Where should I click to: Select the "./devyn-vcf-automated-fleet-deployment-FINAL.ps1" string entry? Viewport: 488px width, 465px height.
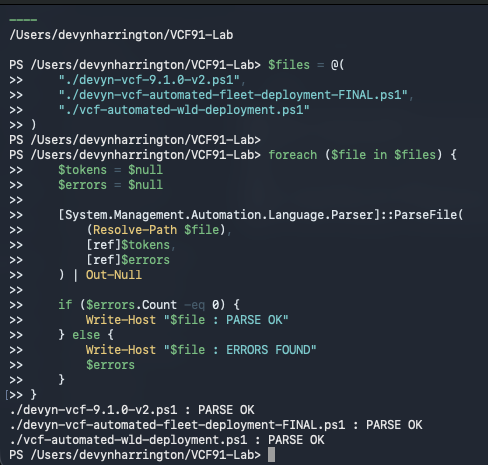pos(233,95)
